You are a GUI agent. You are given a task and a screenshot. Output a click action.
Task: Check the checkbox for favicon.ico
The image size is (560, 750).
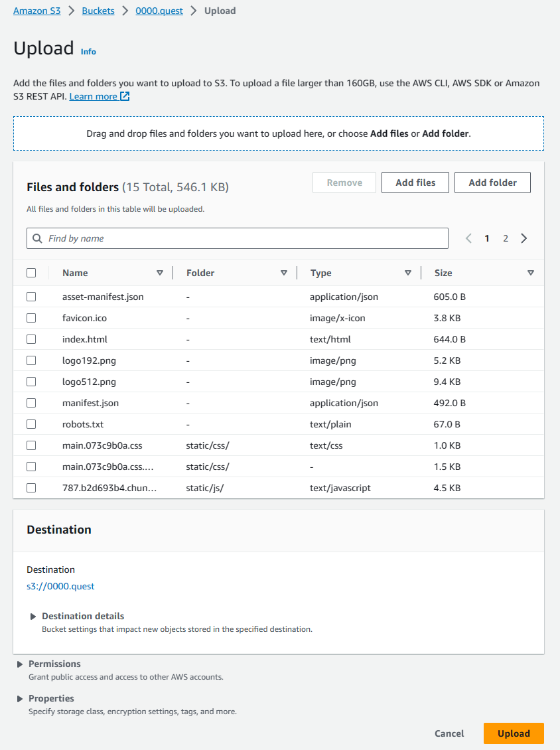pyautogui.click(x=31, y=317)
